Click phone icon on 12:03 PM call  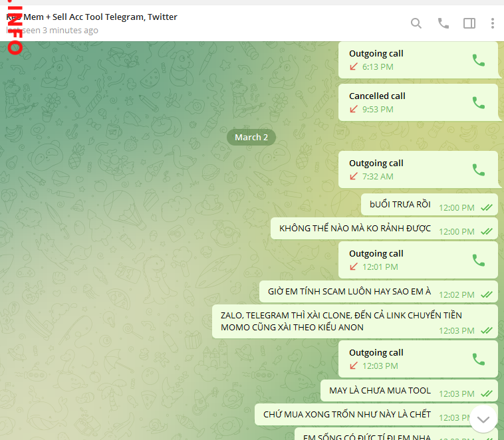click(x=478, y=359)
